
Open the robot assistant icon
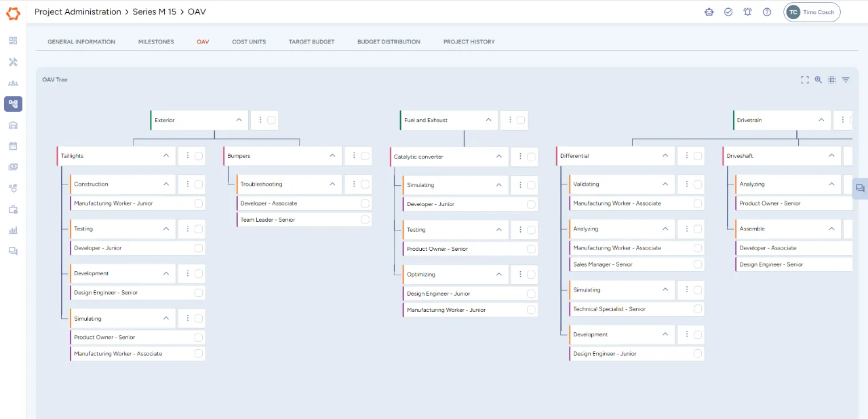click(709, 12)
